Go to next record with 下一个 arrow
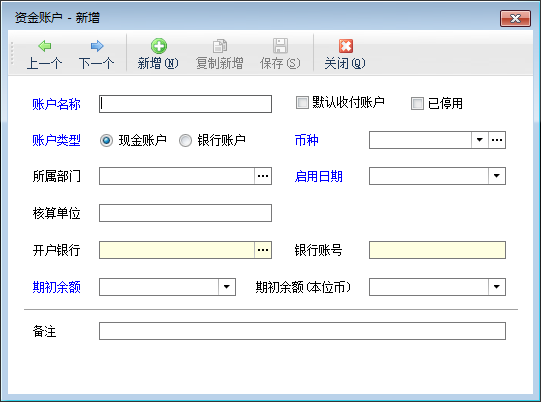 click(97, 46)
